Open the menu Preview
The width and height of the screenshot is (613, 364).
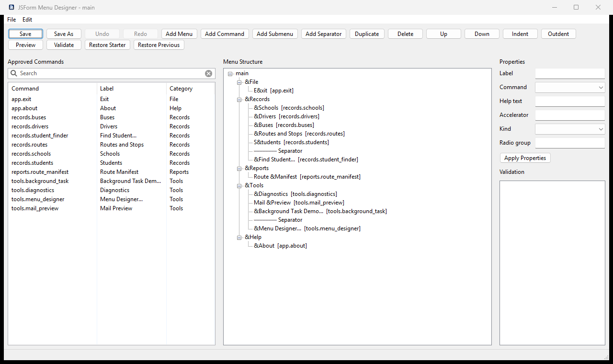25,45
